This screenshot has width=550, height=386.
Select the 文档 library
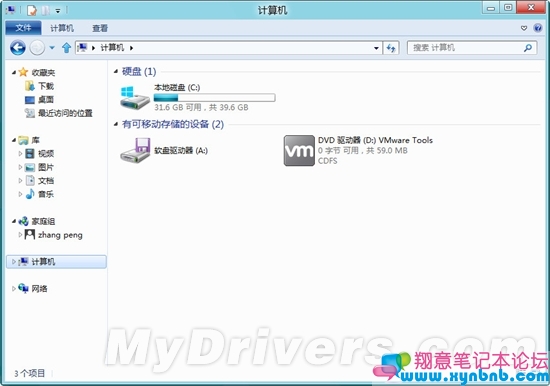(x=46, y=181)
